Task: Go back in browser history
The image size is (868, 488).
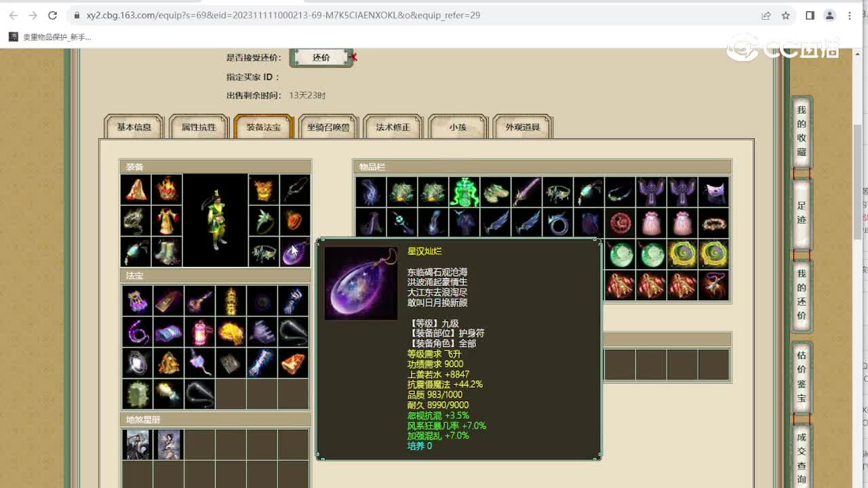Action: [x=14, y=15]
